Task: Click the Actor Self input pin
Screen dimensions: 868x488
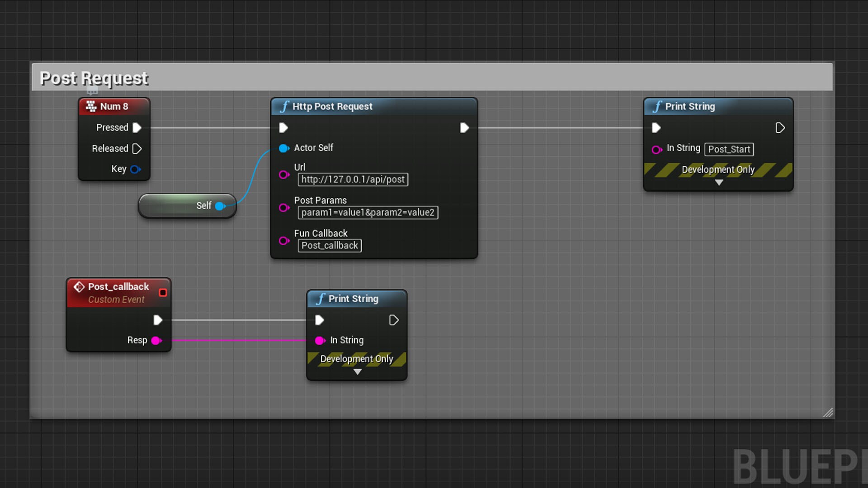Action: tap(283, 148)
